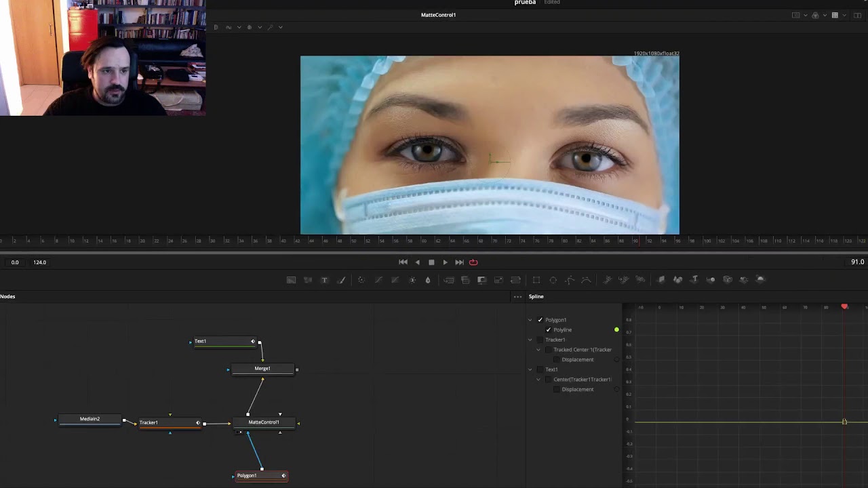Image resolution: width=868 pixels, height=488 pixels.
Task: Collapse the Center(Tracker1Tracker1) group
Action: pyautogui.click(x=538, y=380)
